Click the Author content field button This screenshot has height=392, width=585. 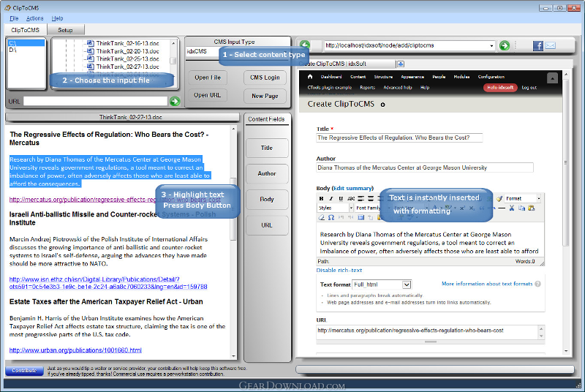(x=267, y=174)
